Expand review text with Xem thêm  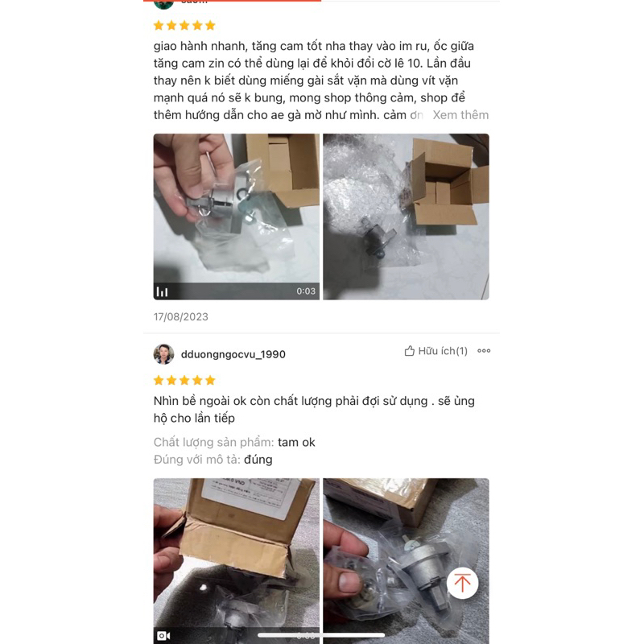coord(460,115)
